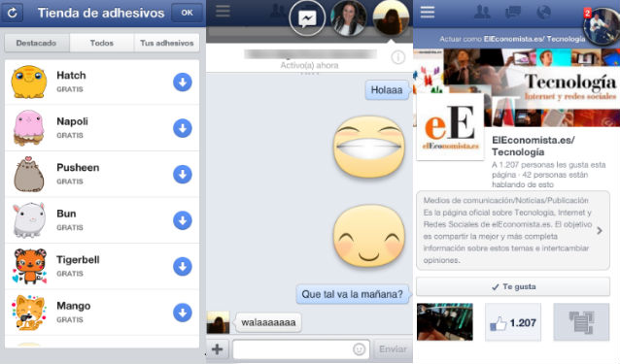Tap the Messenger chat head icon
620x364 pixels.
[307, 17]
